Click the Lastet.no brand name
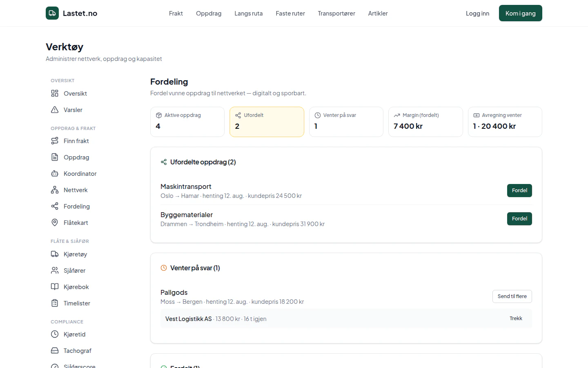The image size is (588, 368). tap(80, 13)
